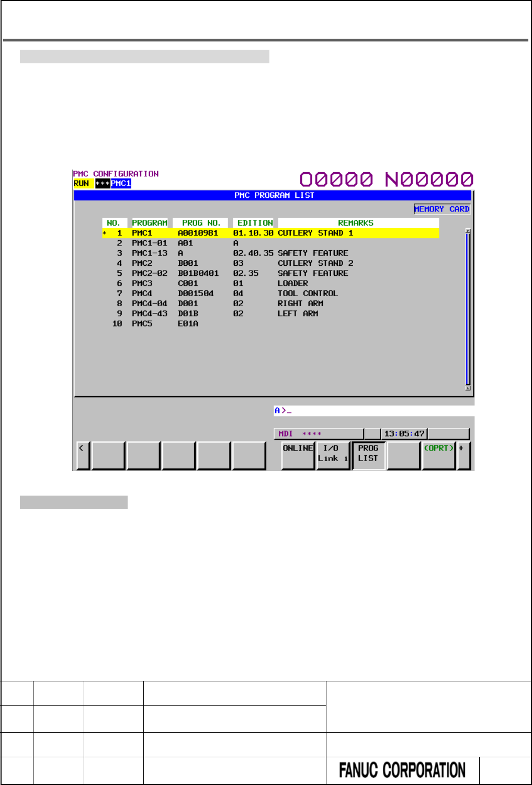Click the ONLINE soft key

(298, 455)
